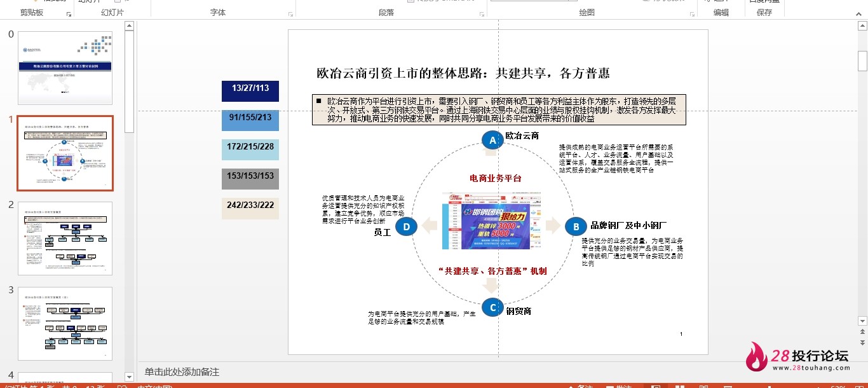This screenshot has width=868, height=388.
Task: Select slide 2 thumbnail in the panel
Action: (x=65, y=239)
